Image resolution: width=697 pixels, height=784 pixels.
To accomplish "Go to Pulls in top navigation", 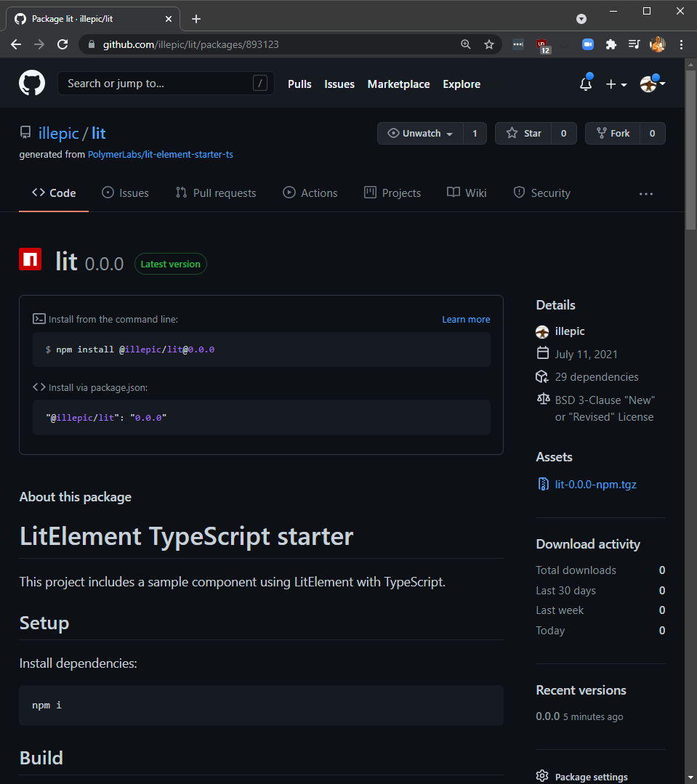I will [x=299, y=84].
